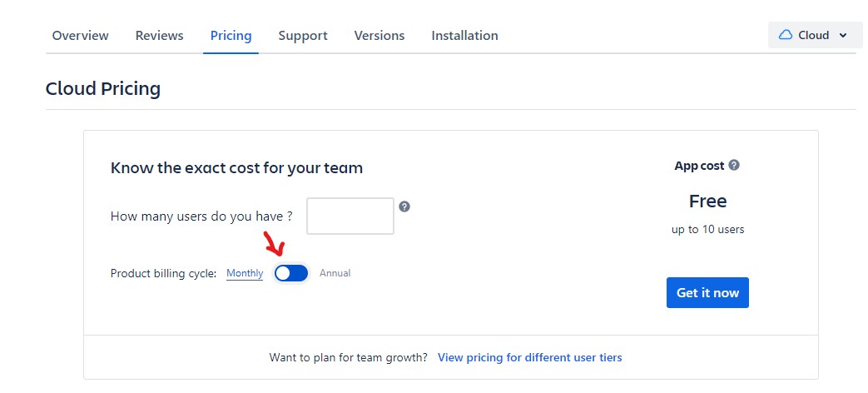The height and width of the screenshot is (393, 868).
Task: Open the Versions tab
Action: point(379,36)
